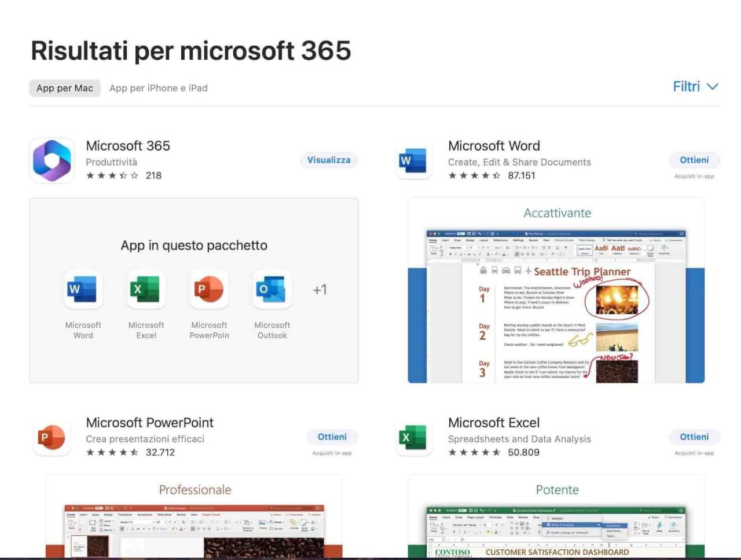741x560 pixels.
Task: Open the Microsoft Excel title link
Action: 494,423
